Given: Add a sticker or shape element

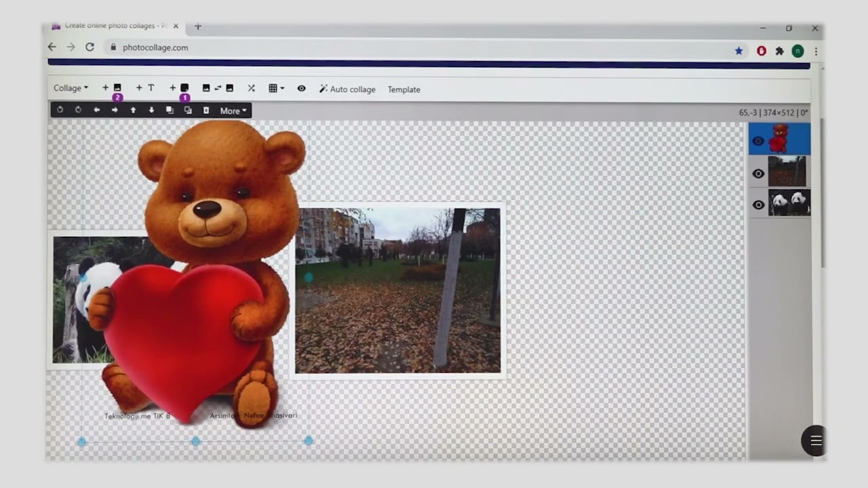Looking at the screenshot, I should 179,88.
